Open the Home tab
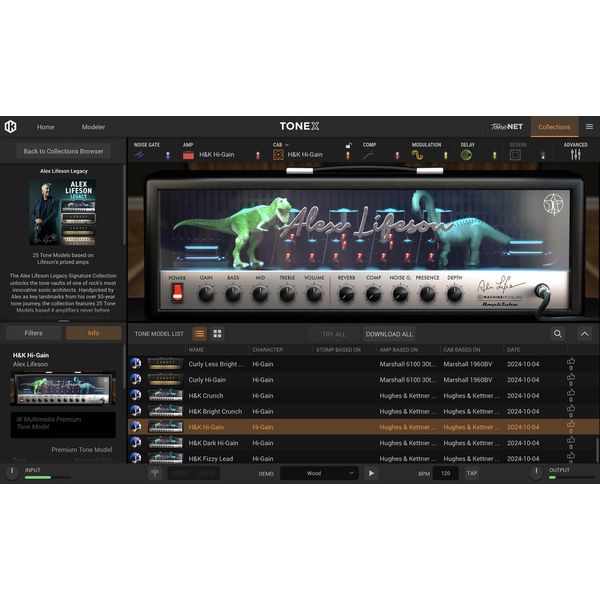 click(45, 127)
